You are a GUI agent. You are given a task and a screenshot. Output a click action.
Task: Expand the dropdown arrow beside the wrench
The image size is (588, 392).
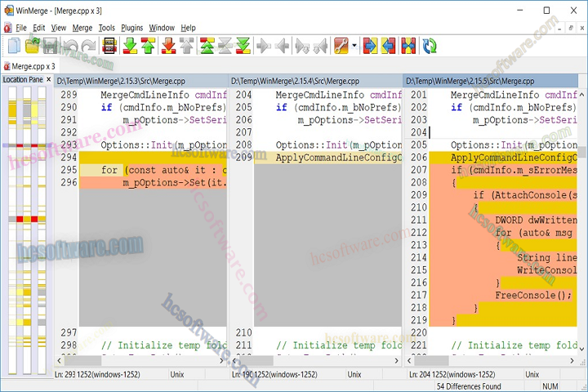354,46
